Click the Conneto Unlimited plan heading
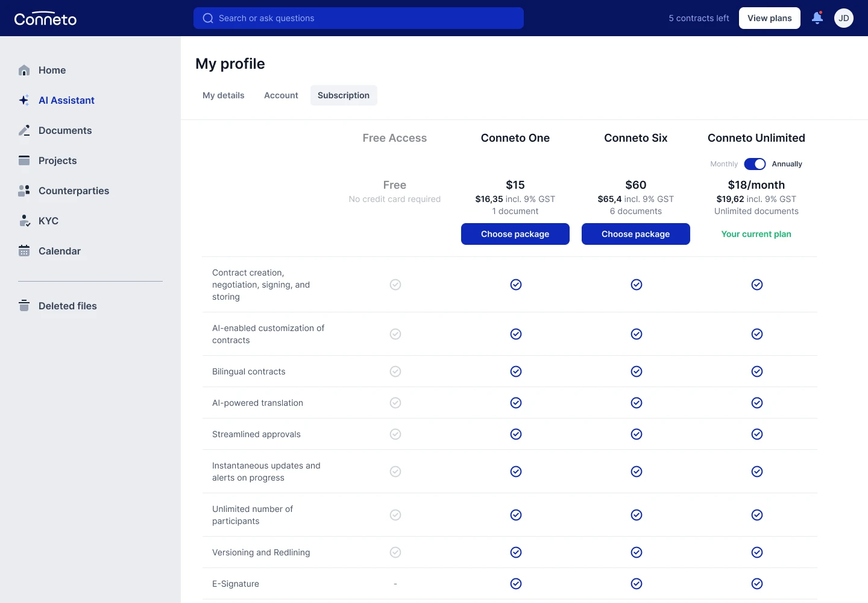This screenshot has width=868, height=603. 756,138
